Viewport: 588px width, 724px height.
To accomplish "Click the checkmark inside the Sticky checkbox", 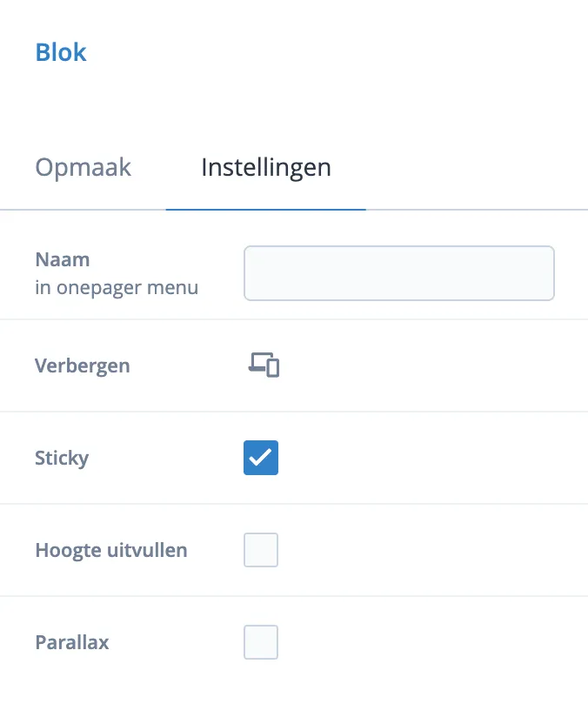I will click(x=260, y=458).
